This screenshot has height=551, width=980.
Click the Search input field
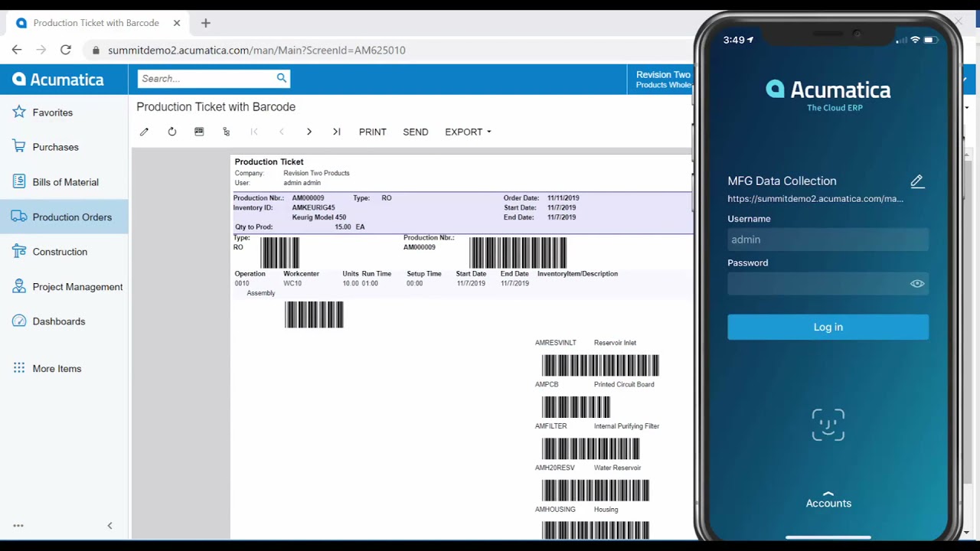pos(207,78)
